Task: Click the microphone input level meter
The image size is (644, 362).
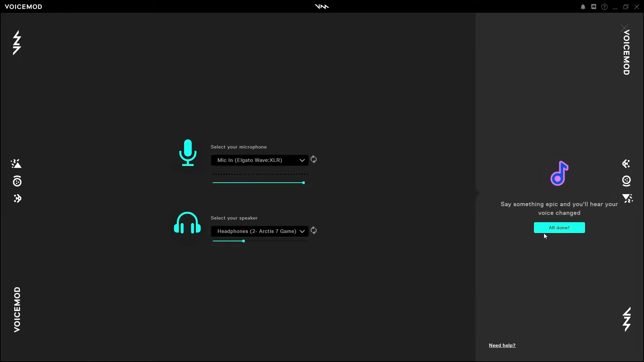Action: [260, 174]
